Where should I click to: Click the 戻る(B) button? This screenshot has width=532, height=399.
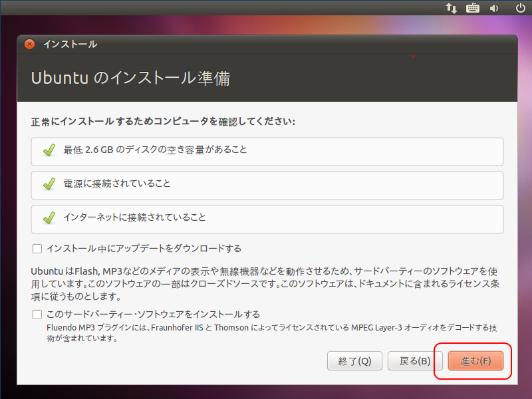point(415,360)
